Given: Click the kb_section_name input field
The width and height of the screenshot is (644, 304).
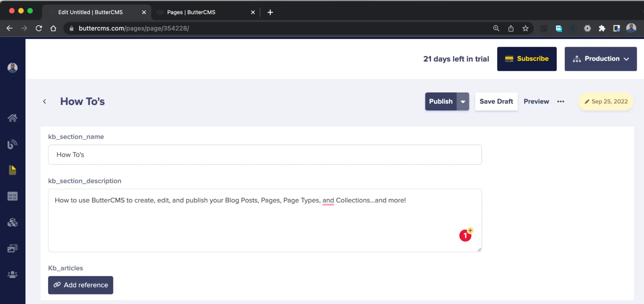Looking at the screenshot, I should coord(265,155).
